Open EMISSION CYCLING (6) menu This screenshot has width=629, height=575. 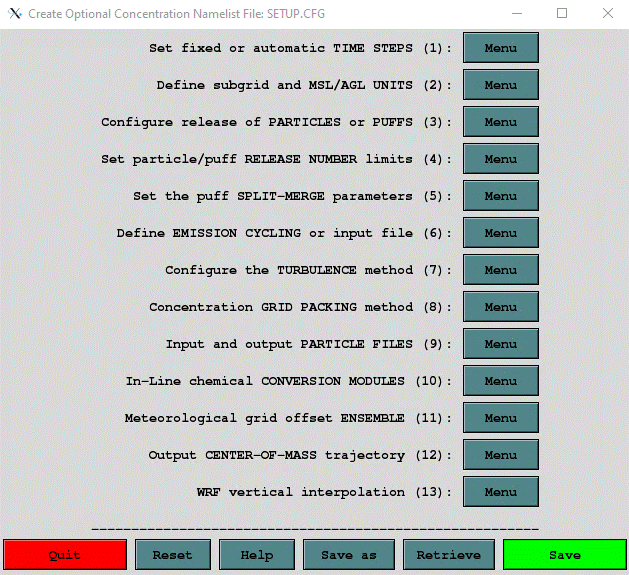pos(500,233)
